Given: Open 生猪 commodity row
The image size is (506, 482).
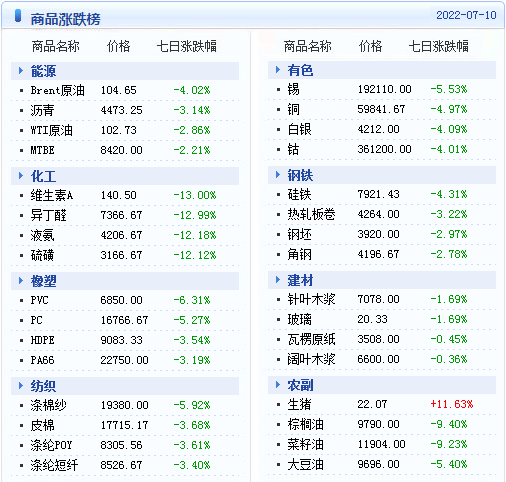Looking at the screenshot, I should pyautogui.click(x=382, y=404).
